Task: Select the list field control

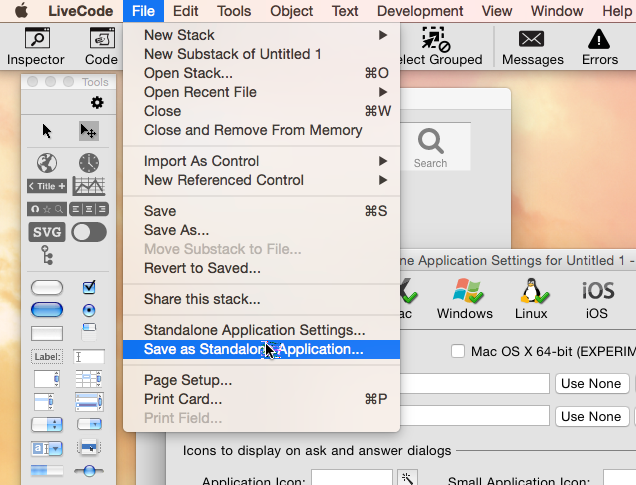Action: click(x=44, y=402)
